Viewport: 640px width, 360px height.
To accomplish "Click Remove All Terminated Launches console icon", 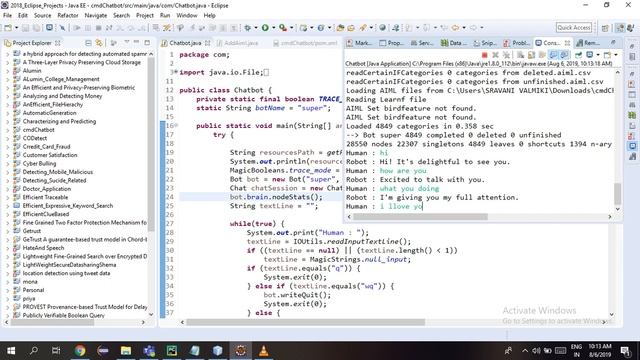I will point(506,55).
